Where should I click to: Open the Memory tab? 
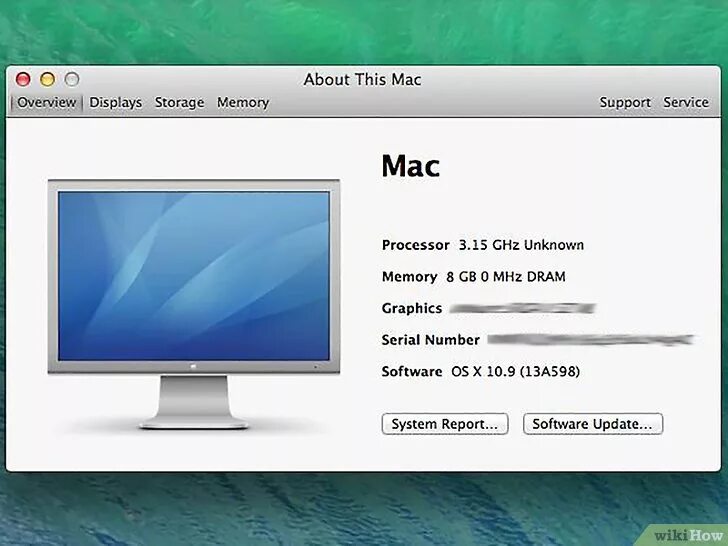[243, 103]
